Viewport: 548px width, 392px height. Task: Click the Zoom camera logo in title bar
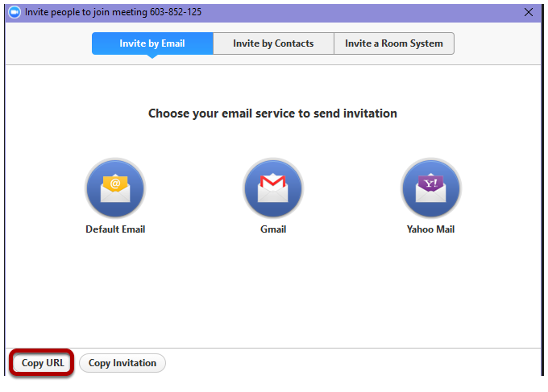(15, 13)
